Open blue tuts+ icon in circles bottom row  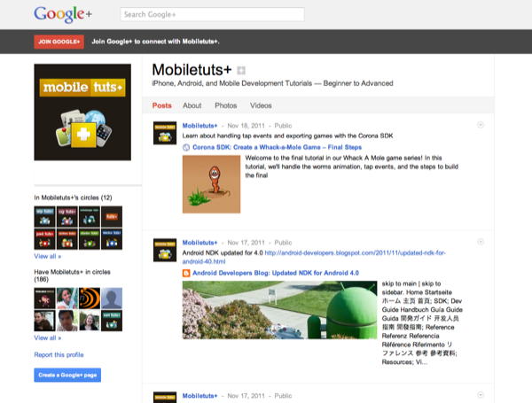pyautogui.click(x=112, y=239)
